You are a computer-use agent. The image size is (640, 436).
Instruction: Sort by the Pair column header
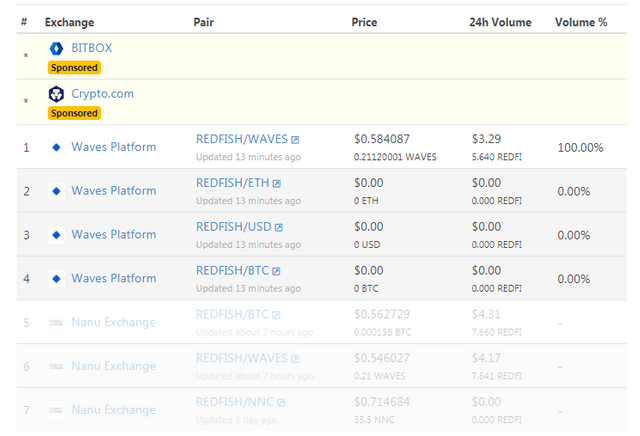pos(204,22)
